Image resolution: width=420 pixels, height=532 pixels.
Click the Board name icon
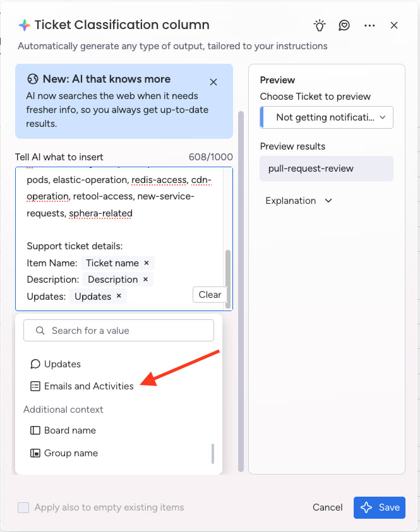[35, 430]
